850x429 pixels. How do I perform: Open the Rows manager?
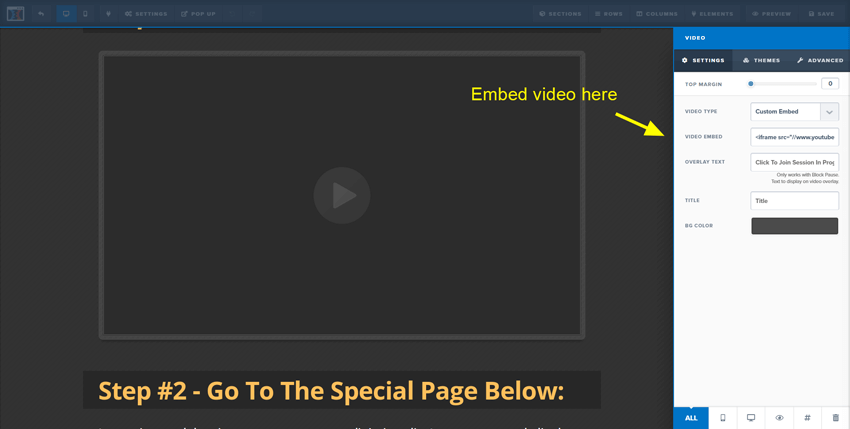point(608,14)
